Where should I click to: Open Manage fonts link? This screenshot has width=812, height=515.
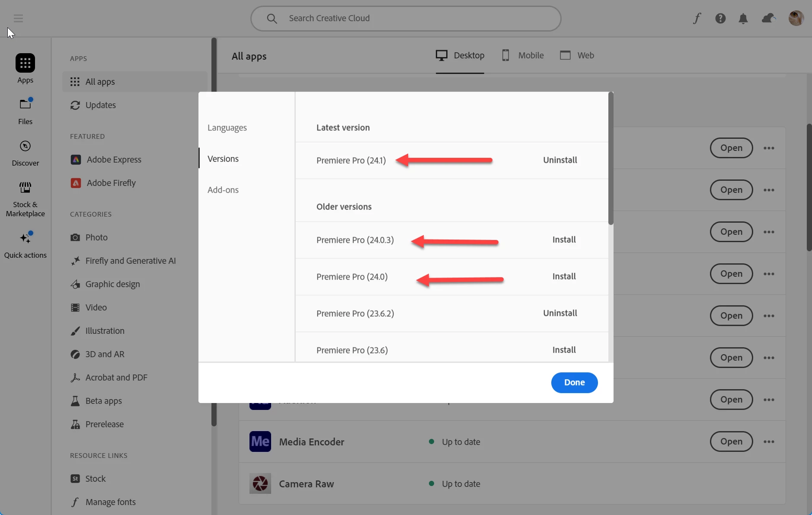tap(103, 502)
